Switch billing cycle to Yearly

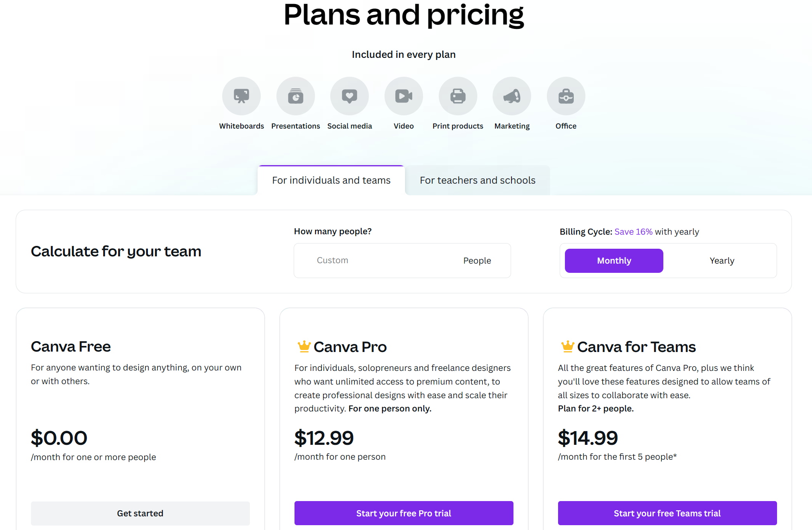coord(722,261)
